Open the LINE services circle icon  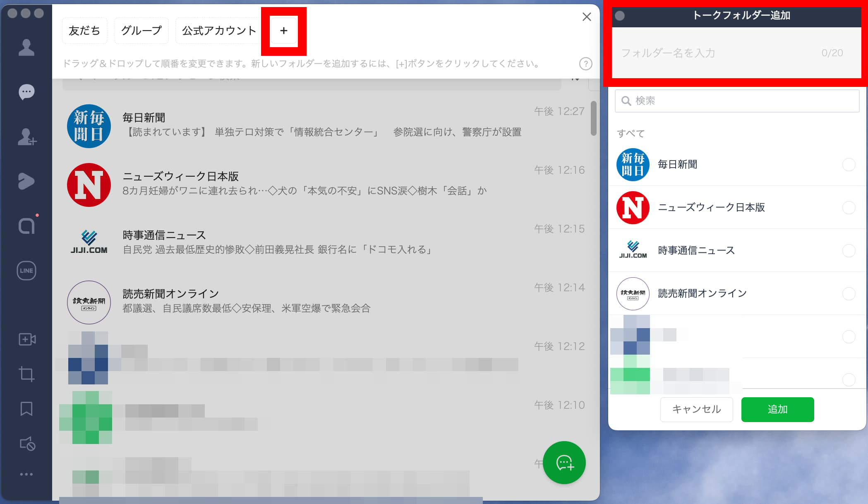(26, 271)
